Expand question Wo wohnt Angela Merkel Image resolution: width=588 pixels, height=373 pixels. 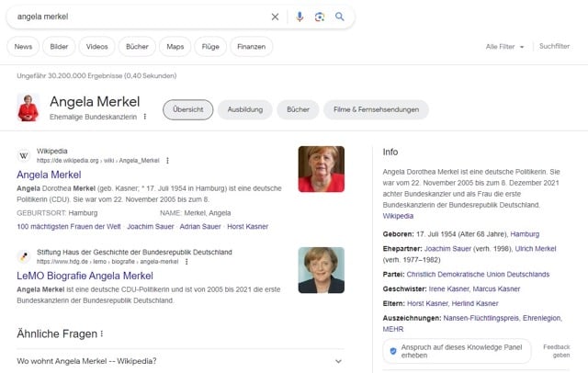coord(180,361)
